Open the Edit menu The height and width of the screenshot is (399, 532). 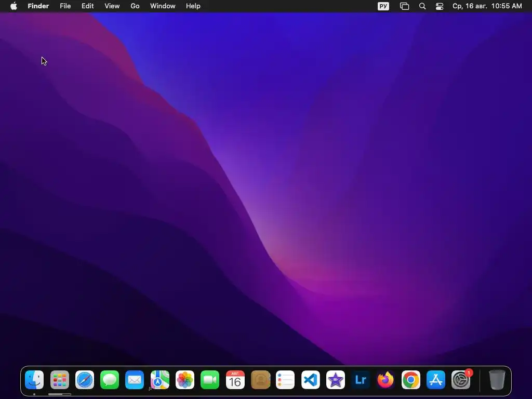[87, 6]
